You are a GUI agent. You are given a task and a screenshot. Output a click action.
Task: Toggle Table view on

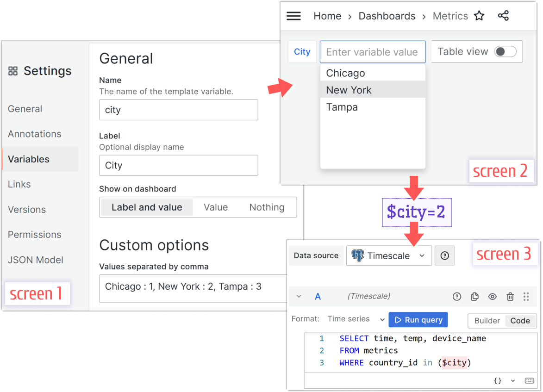506,51
